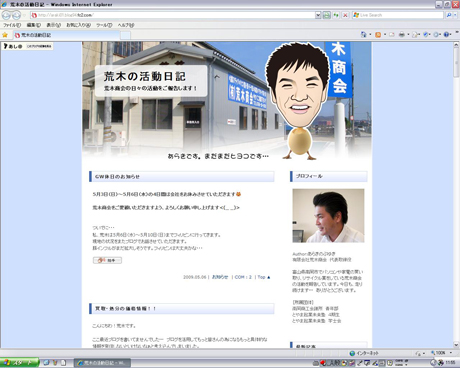Open the Favorites star icon
460x368 pixels.
(5, 35)
